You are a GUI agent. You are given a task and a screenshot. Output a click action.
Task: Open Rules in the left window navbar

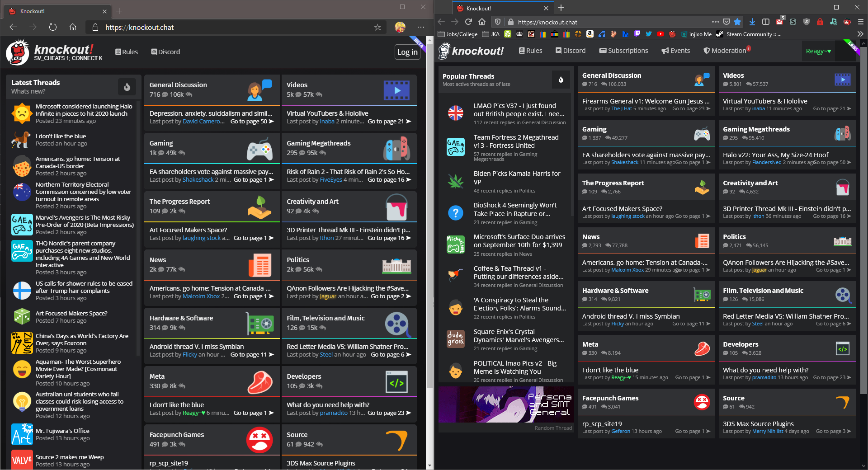tap(127, 52)
